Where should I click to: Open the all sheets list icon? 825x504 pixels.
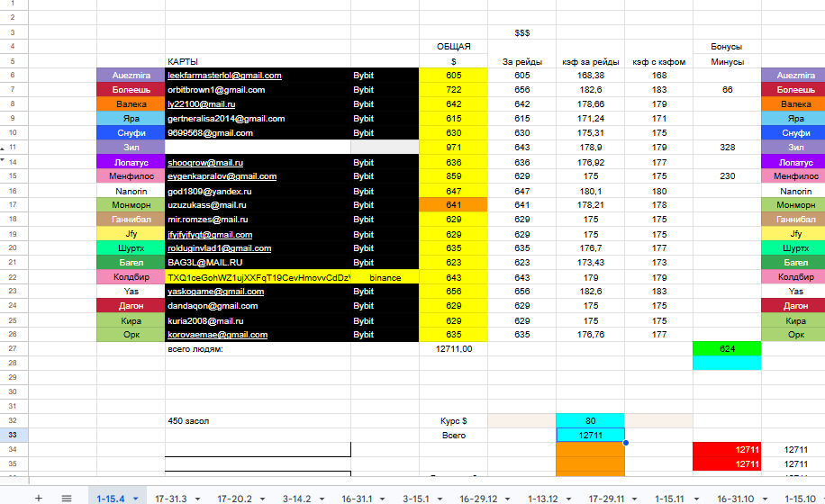(x=67, y=498)
